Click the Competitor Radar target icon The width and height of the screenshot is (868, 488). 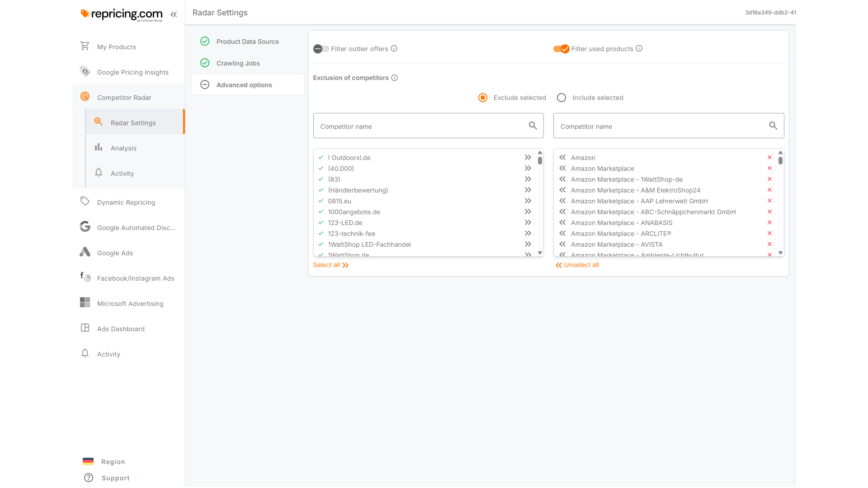[85, 96]
